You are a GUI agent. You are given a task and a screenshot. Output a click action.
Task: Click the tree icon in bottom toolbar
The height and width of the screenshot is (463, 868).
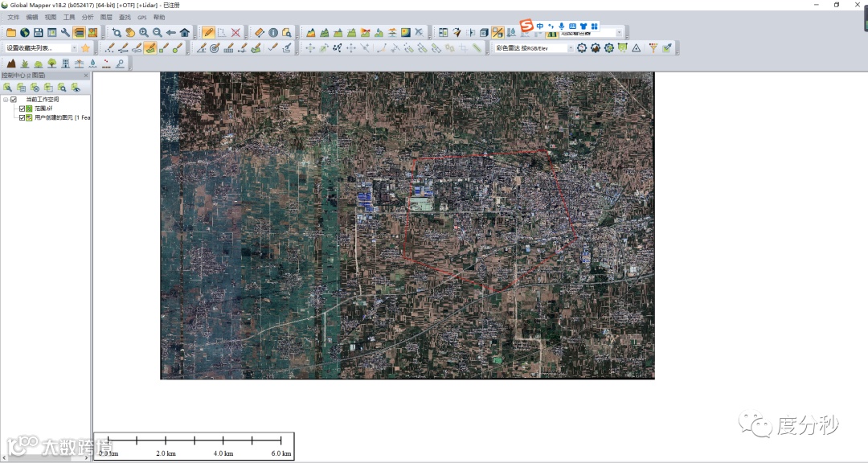pos(52,64)
